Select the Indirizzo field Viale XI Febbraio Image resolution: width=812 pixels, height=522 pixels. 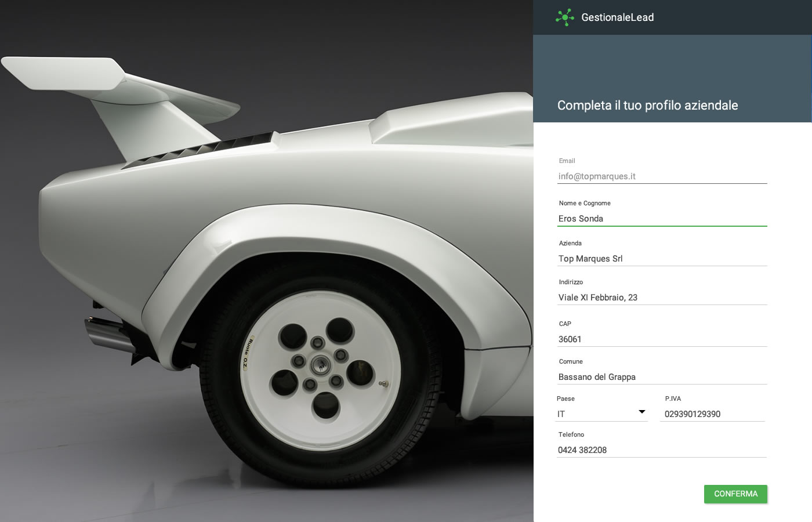[x=662, y=298]
